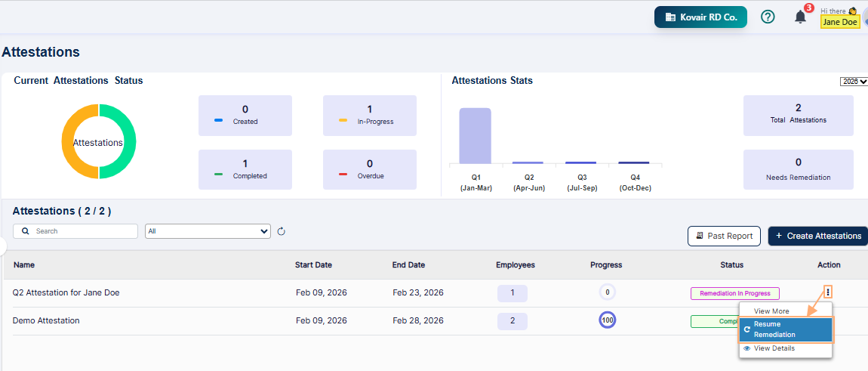
Task: Click the Completed count card
Action: click(245, 170)
